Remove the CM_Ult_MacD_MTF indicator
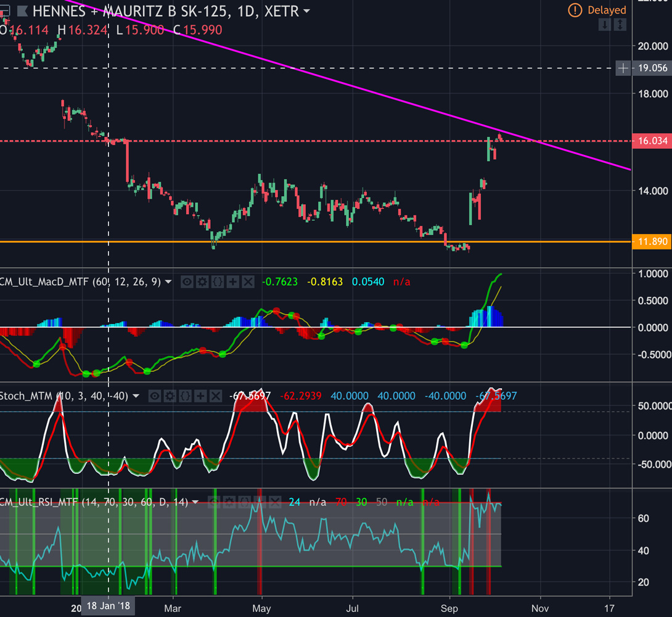The width and height of the screenshot is (672, 617). point(248,282)
